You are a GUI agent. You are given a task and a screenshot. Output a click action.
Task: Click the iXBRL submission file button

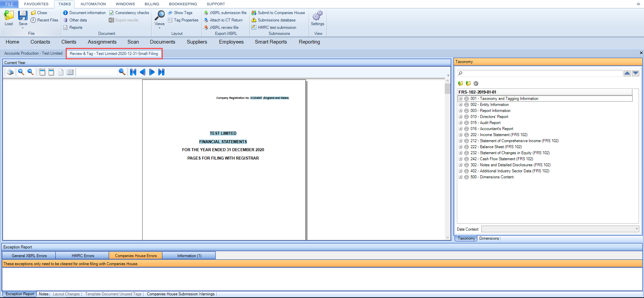pos(225,13)
